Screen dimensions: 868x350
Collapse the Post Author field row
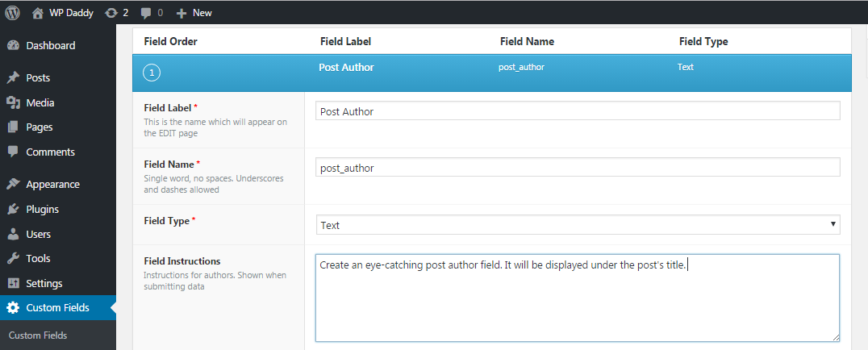346,68
